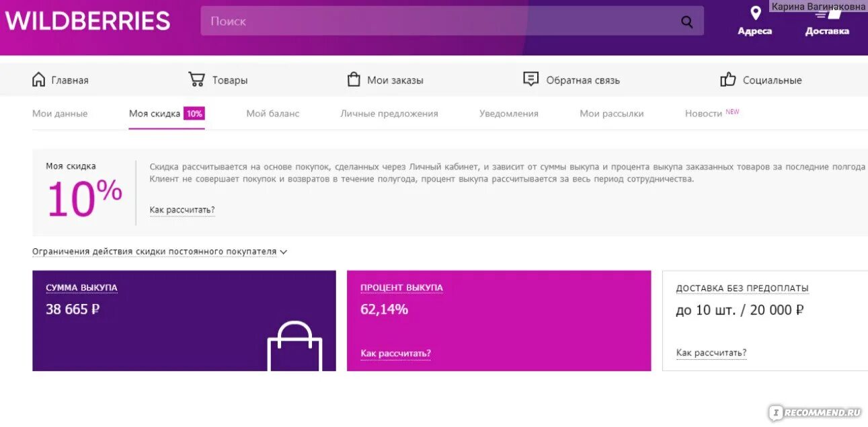Click the Главная home icon
Screen dimensions: 868x427
pos(39,79)
